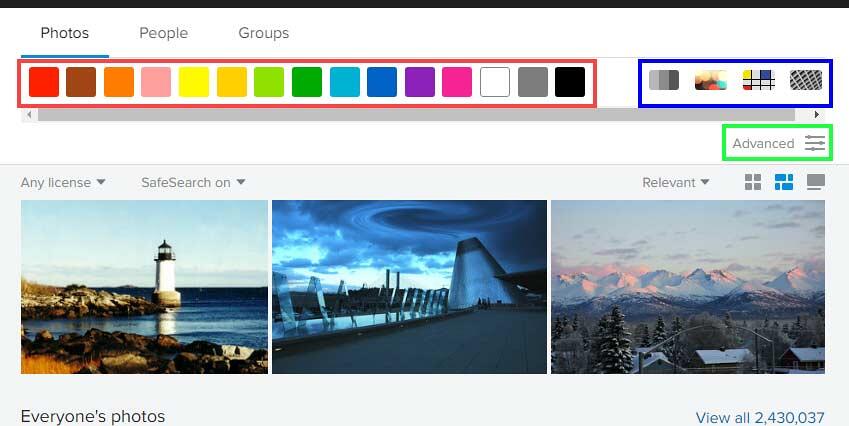Click the View all 2,430,037 link
This screenshot has width=849, height=426.
click(x=760, y=417)
